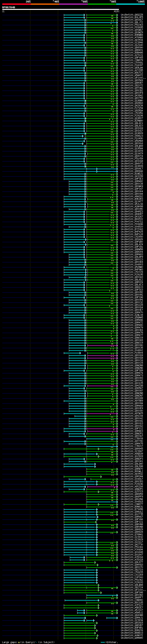This screenshot has height=644, width=147.
Task: Select hit label UniRef100_B9GTC2
Action: pyautogui.click(x=132, y=73)
